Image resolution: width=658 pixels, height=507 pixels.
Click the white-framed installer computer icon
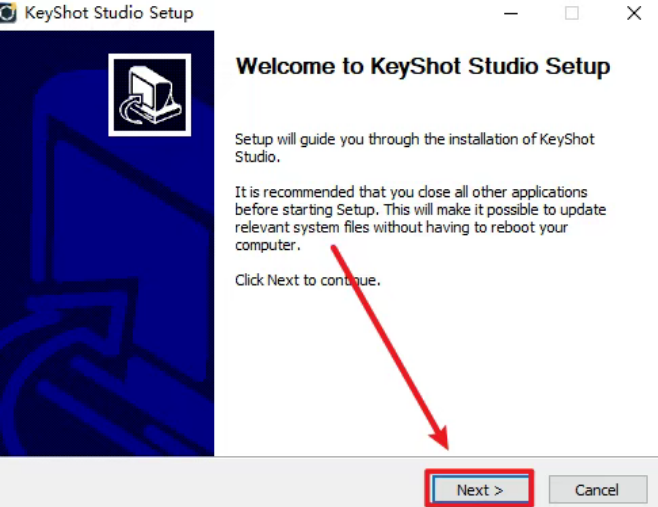(150, 95)
